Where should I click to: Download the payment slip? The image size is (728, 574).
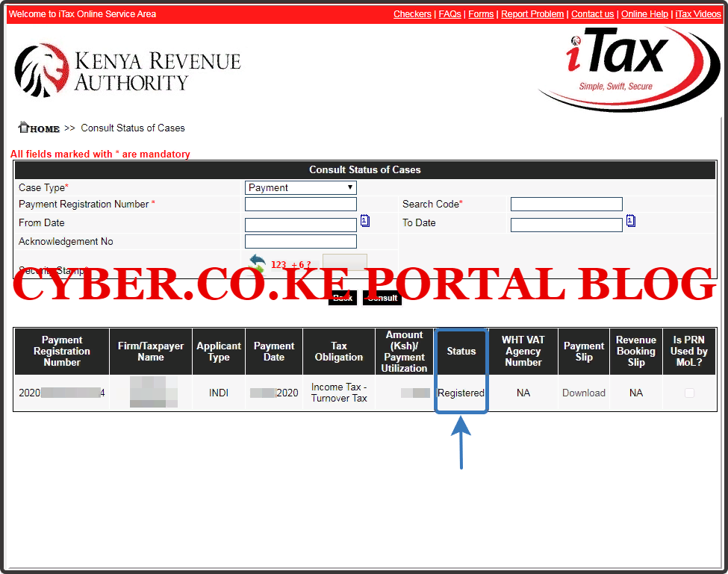click(x=584, y=393)
